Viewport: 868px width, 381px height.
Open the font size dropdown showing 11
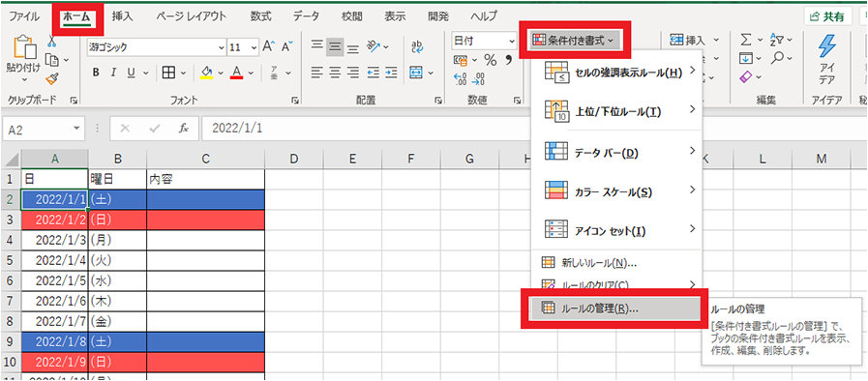coord(254,47)
